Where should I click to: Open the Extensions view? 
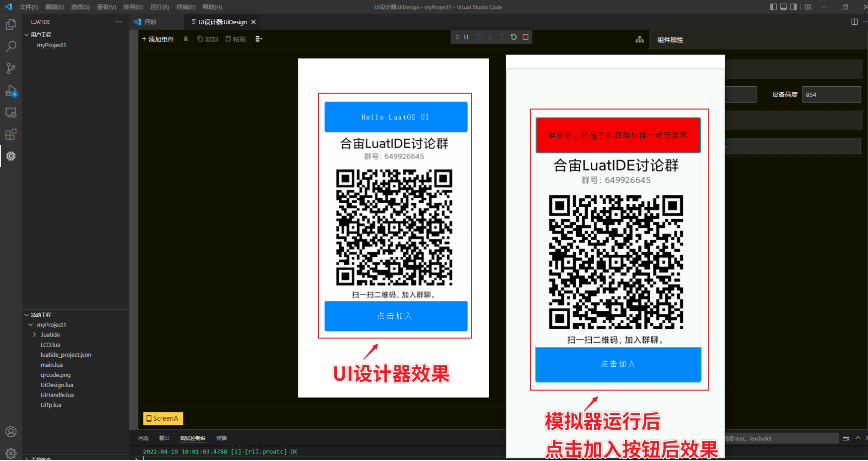[10, 134]
